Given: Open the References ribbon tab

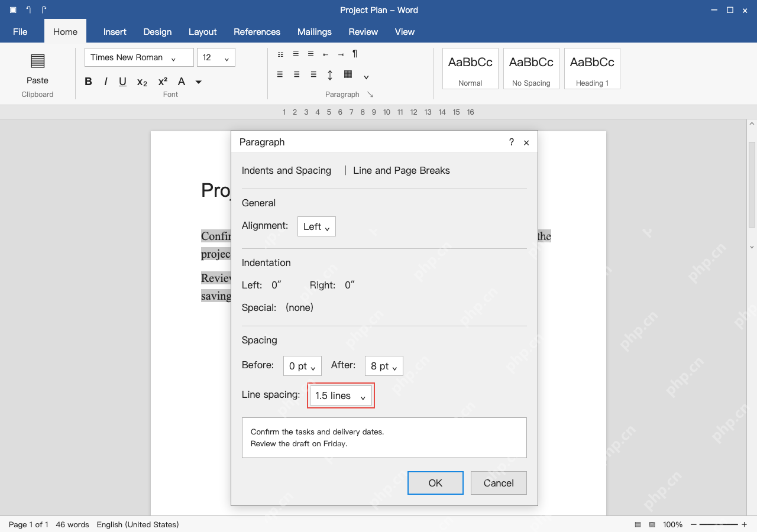Looking at the screenshot, I should coord(257,32).
